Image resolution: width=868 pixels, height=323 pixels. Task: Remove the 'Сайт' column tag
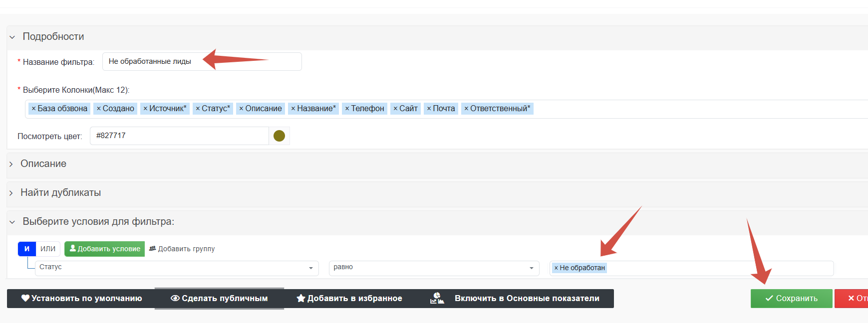click(395, 109)
